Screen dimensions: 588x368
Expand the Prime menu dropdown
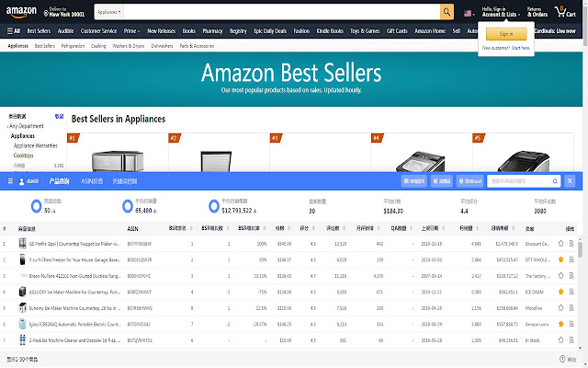pos(131,31)
